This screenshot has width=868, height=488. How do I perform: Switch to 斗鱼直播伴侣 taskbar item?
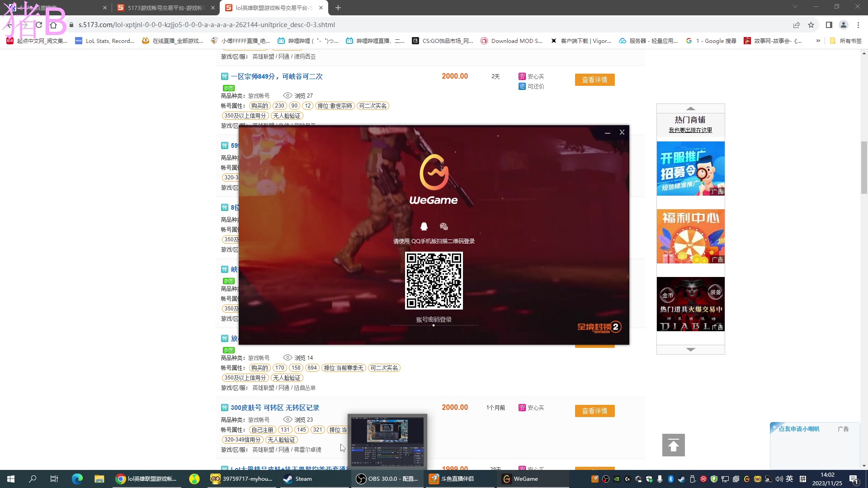(460, 479)
